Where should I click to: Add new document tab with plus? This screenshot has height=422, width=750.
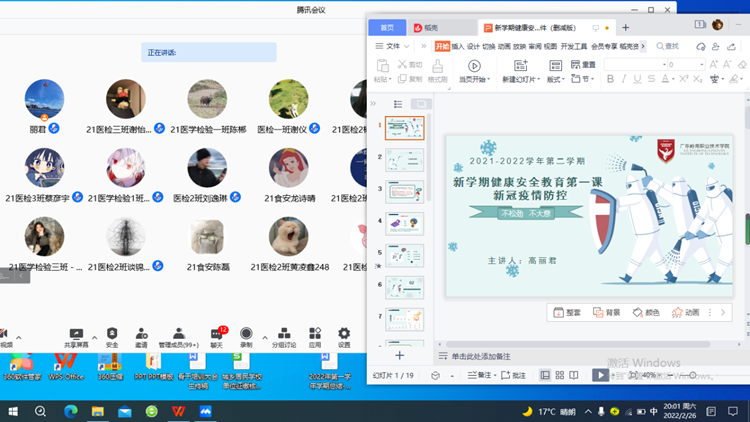pos(626,28)
